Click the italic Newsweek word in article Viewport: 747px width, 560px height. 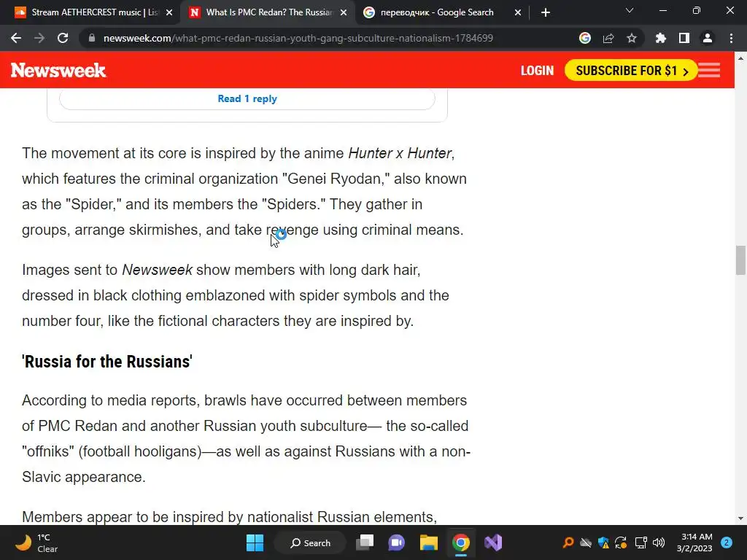pos(158,270)
